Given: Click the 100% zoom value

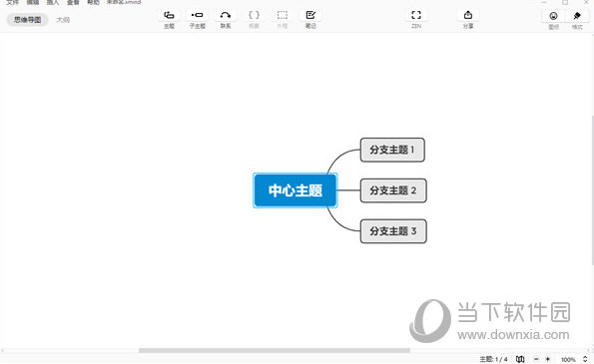Looking at the screenshot, I should click(x=568, y=359).
